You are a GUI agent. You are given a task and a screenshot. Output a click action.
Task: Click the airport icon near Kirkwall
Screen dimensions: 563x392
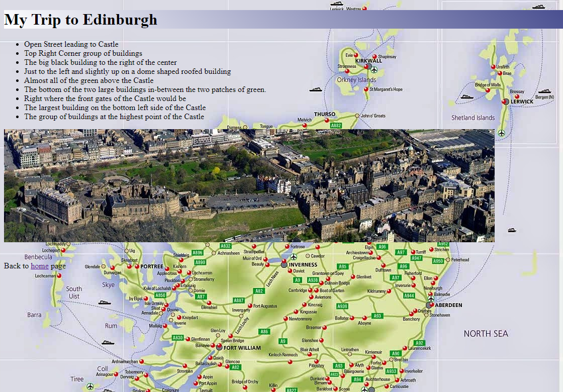coord(374,69)
